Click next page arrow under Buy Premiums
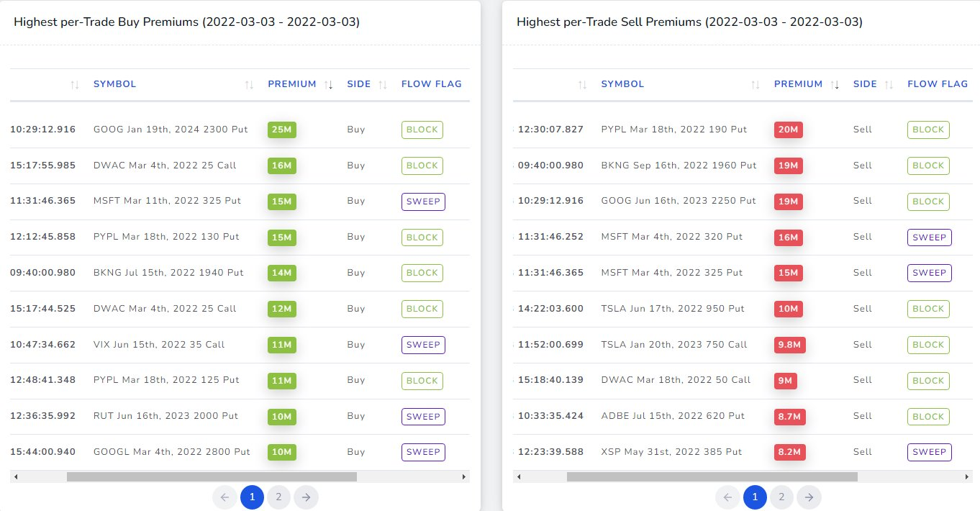980x511 pixels. (307, 497)
